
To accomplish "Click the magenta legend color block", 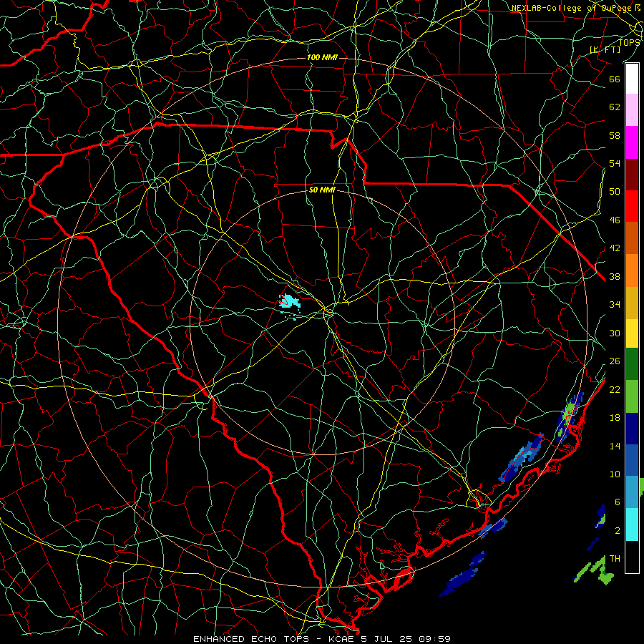I will coord(632,142).
